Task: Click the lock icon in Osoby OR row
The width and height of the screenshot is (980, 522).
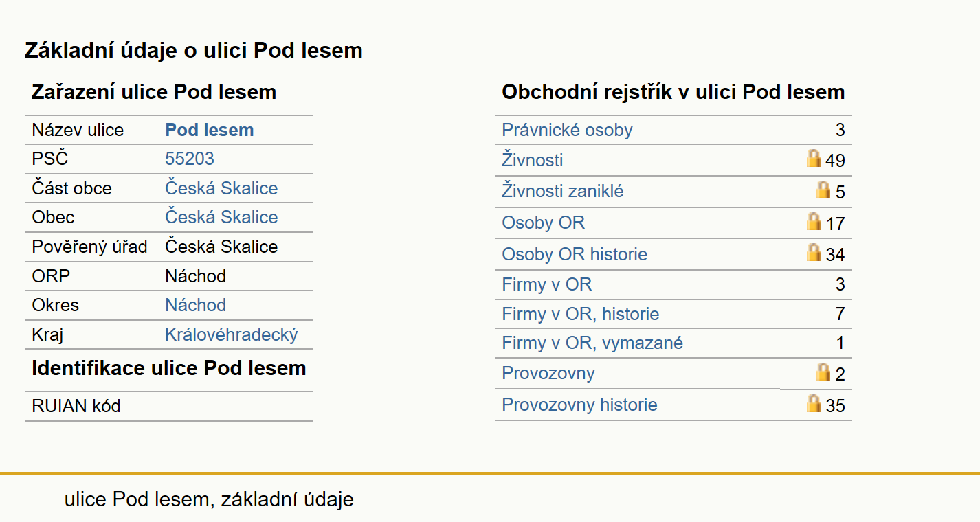Action: click(814, 221)
